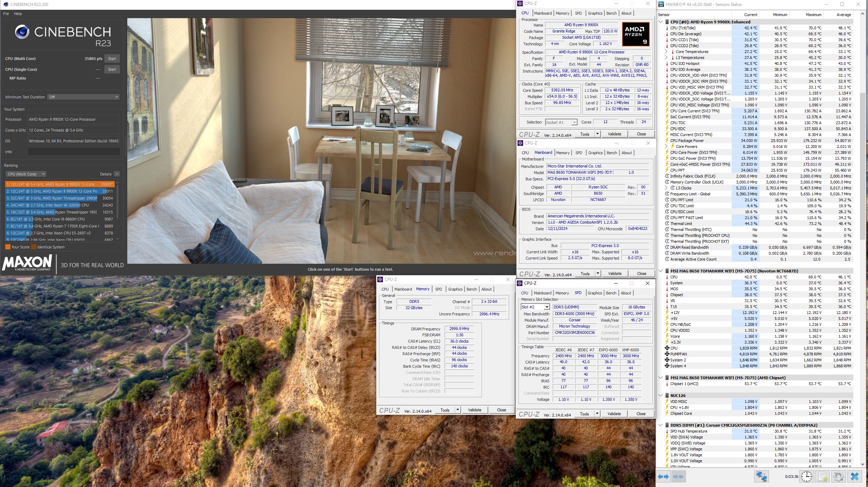Screen dimensions: 868x487
Task: Click the MAXON company logo
Action: (x=27, y=263)
